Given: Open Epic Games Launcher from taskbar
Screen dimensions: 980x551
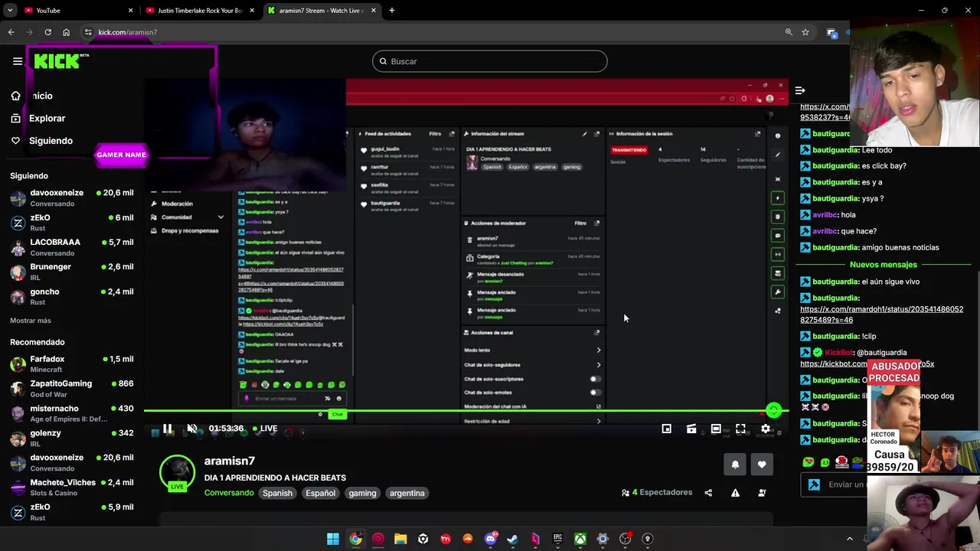Looking at the screenshot, I should pos(558,539).
